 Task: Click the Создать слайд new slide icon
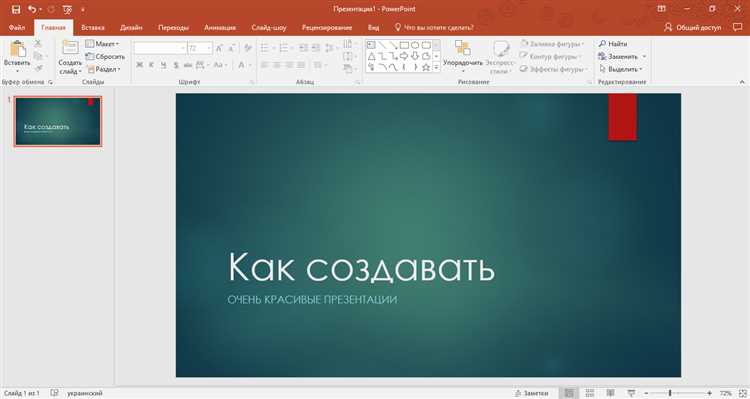point(70,48)
